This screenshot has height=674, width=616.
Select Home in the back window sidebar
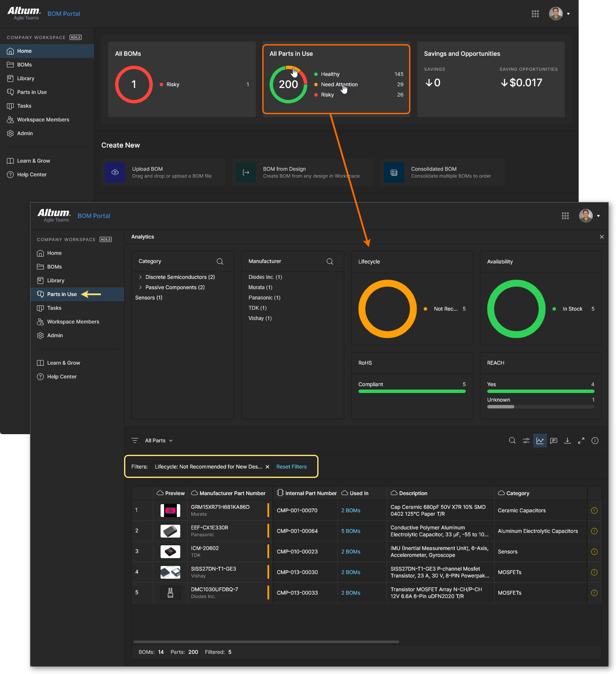pos(47,51)
